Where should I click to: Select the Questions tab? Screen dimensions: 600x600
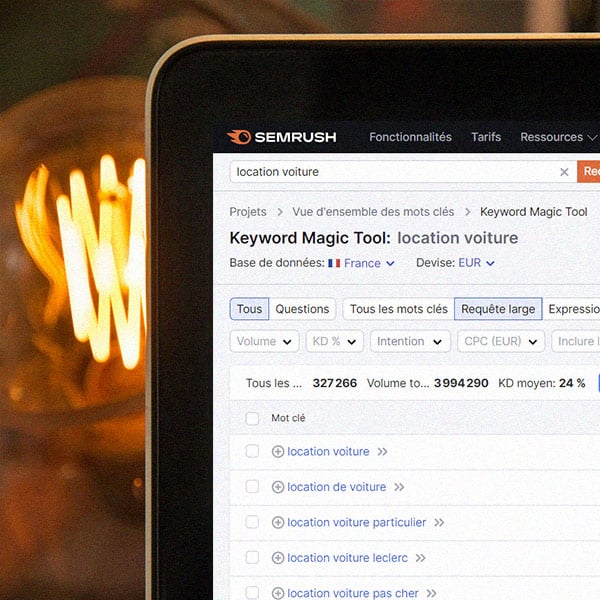pyautogui.click(x=302, y=309)
